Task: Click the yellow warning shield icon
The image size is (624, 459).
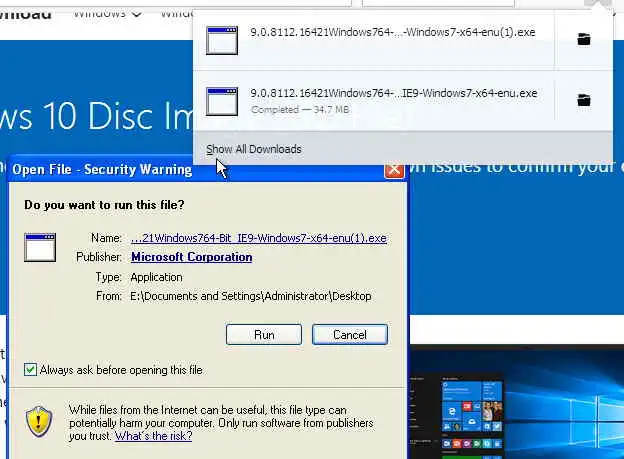Action: click(39, 421)
